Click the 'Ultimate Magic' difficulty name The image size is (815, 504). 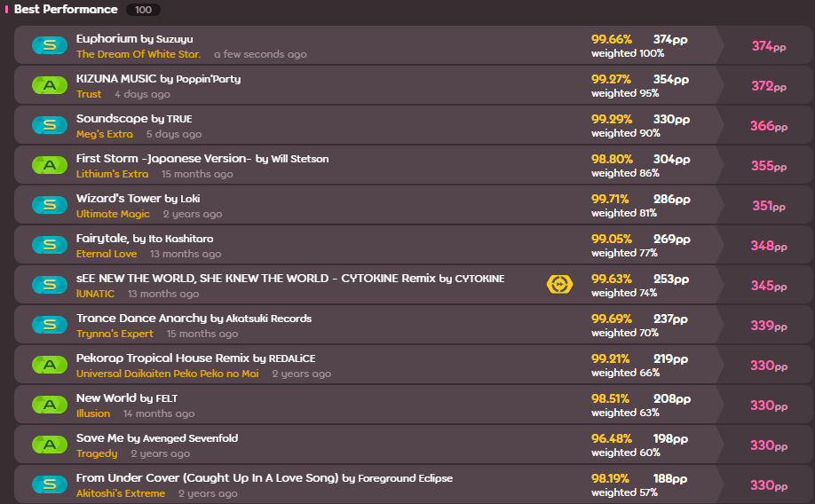point(113,214)
